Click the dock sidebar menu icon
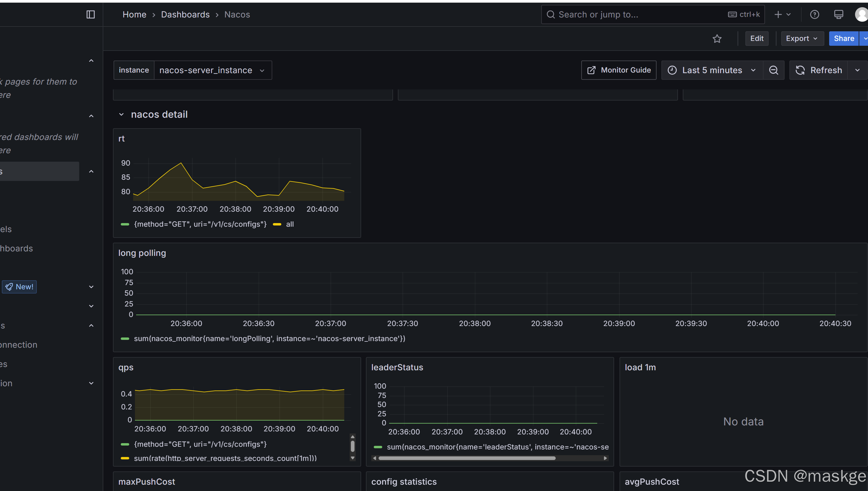This screenshot has height=491, width=868. [x=90, y=14]
